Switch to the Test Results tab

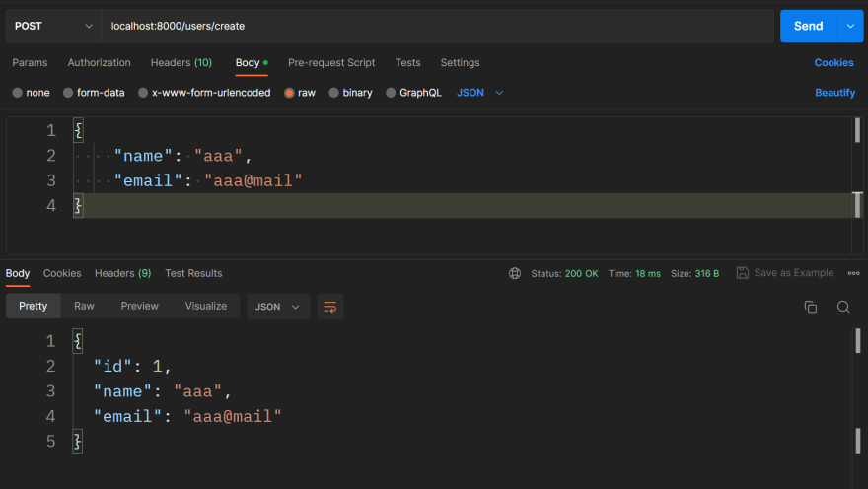coord(193,273)
